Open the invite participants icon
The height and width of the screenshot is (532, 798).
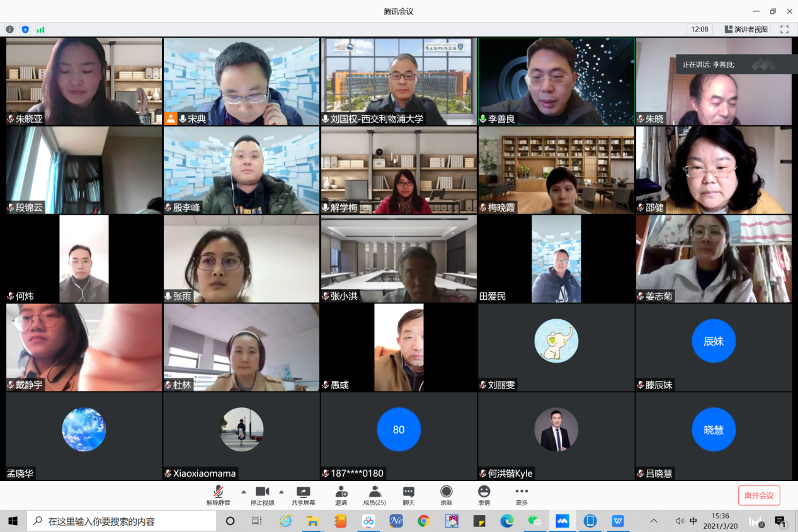pos(341,495)
